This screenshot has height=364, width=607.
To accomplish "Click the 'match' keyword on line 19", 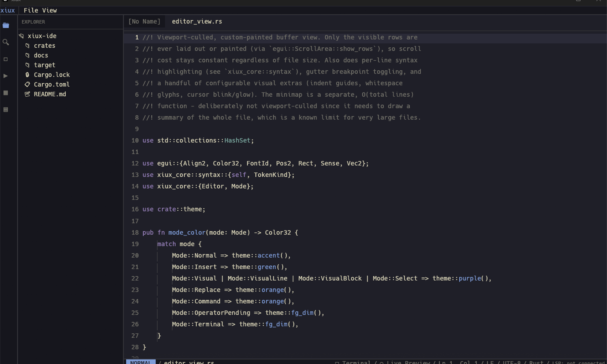I will pyautogui.click(x=166, y=244).
